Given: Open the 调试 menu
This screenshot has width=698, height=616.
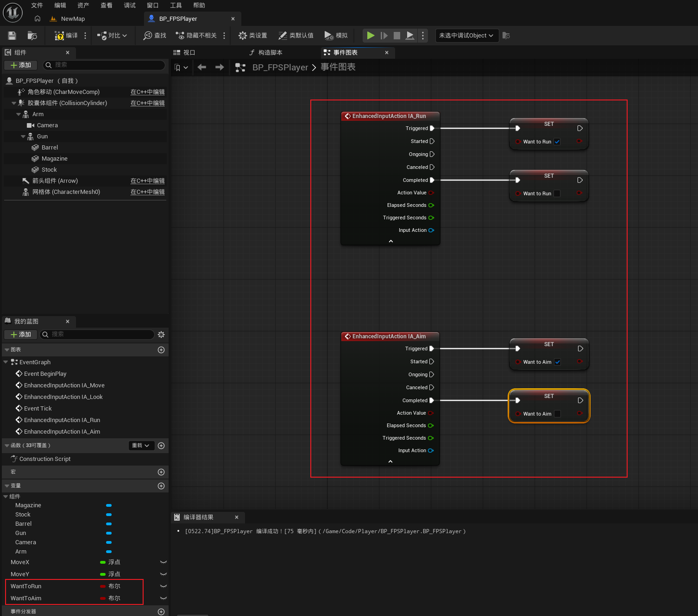Looking at the screenshot, I should click(x=130, y=6).
